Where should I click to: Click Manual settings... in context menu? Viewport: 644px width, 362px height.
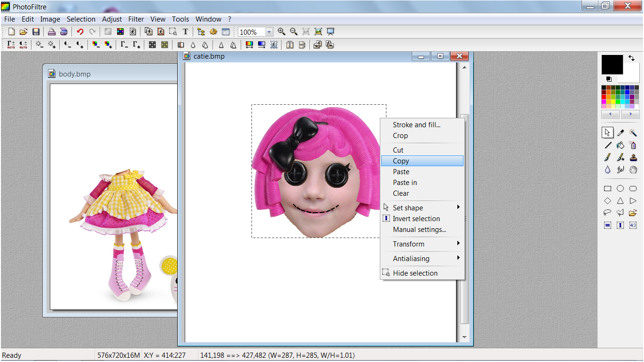[422, 230]
